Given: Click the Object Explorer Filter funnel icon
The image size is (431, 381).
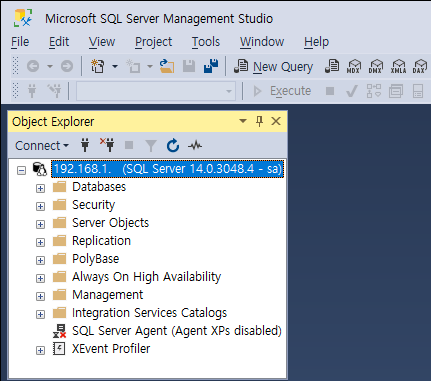Looking at the screenshot, I should [151, 146].
